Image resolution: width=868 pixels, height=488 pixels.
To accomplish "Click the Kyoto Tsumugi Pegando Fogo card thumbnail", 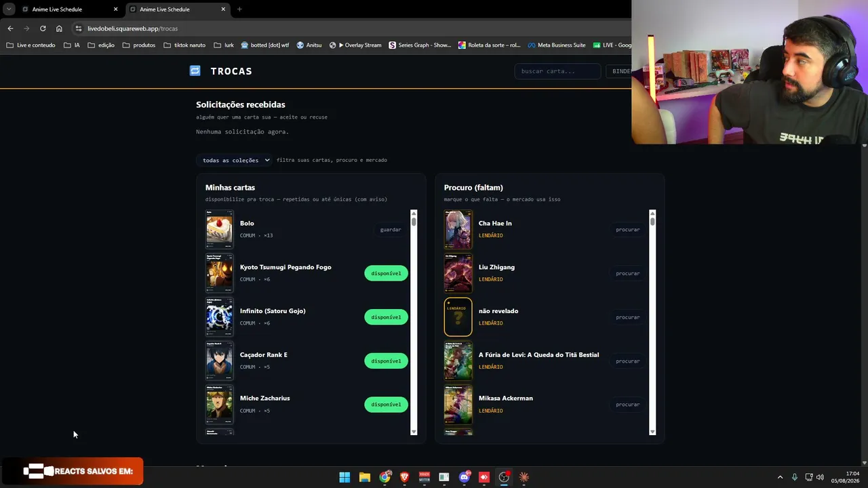I will [219, 273].
